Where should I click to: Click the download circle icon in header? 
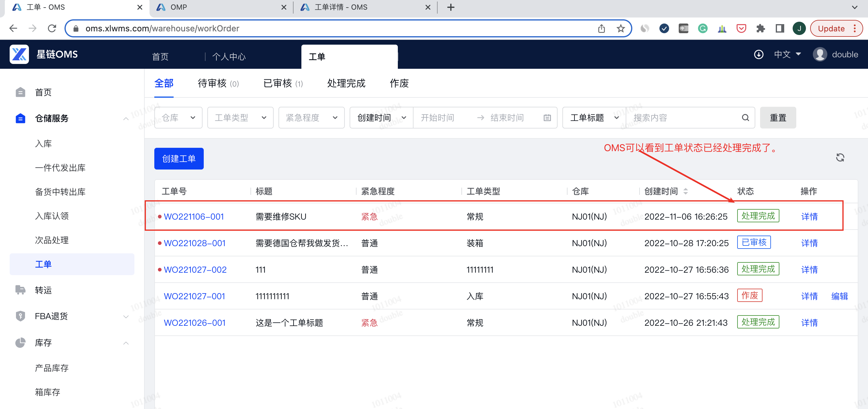click(759, 55)
